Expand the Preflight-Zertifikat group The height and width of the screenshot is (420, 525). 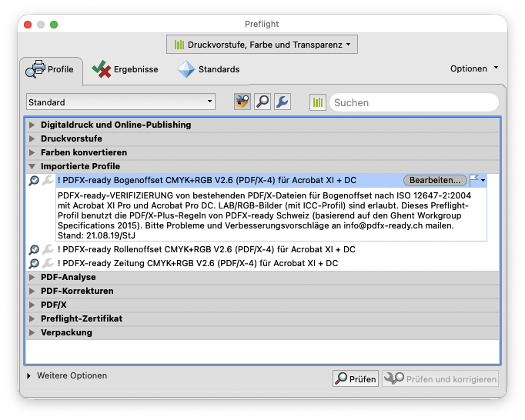tap(32, 318)
